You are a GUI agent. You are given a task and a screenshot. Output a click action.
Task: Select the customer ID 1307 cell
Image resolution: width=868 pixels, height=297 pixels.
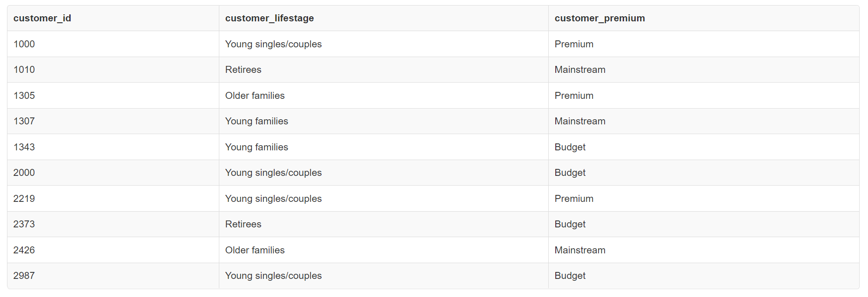tap(24, 121)
